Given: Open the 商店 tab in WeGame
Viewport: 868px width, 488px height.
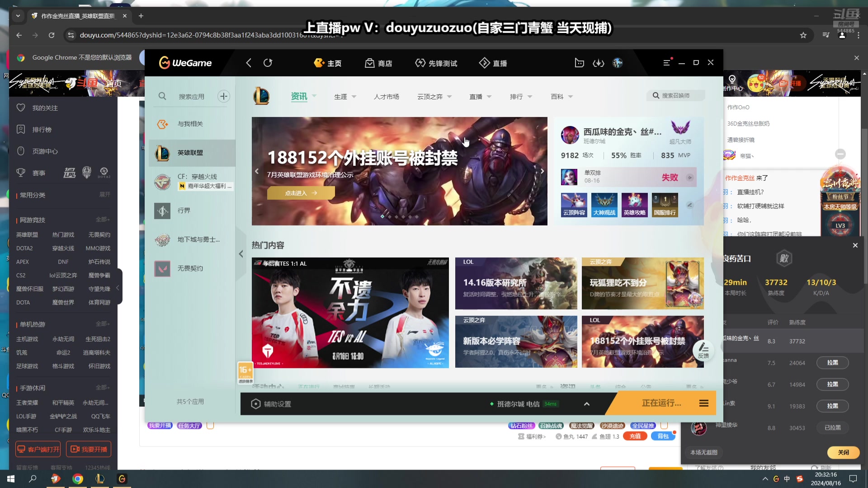Looking at the screenshot, I should (x=379, y=63).
